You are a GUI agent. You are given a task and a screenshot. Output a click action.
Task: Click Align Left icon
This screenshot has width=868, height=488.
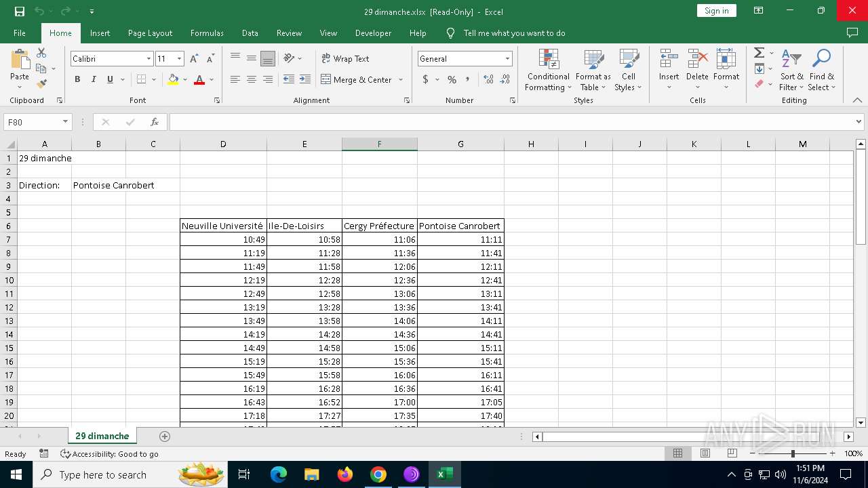235,79
